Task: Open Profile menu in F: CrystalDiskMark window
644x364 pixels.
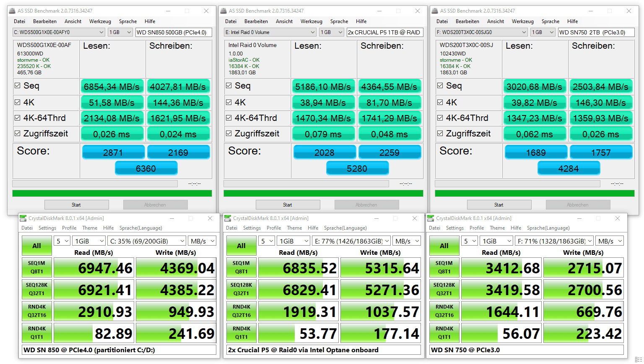Action: 477,228
